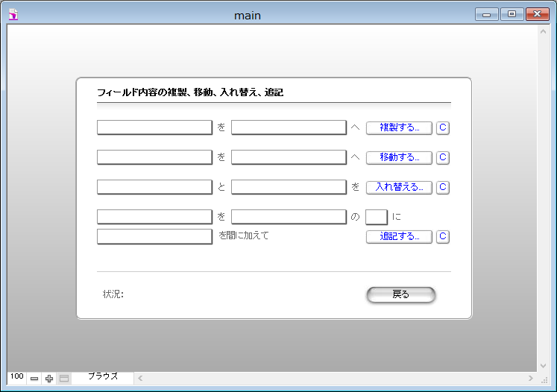Click the C button beside 複製する
This screenshot has height=392, width=557.
coord(442,127)
